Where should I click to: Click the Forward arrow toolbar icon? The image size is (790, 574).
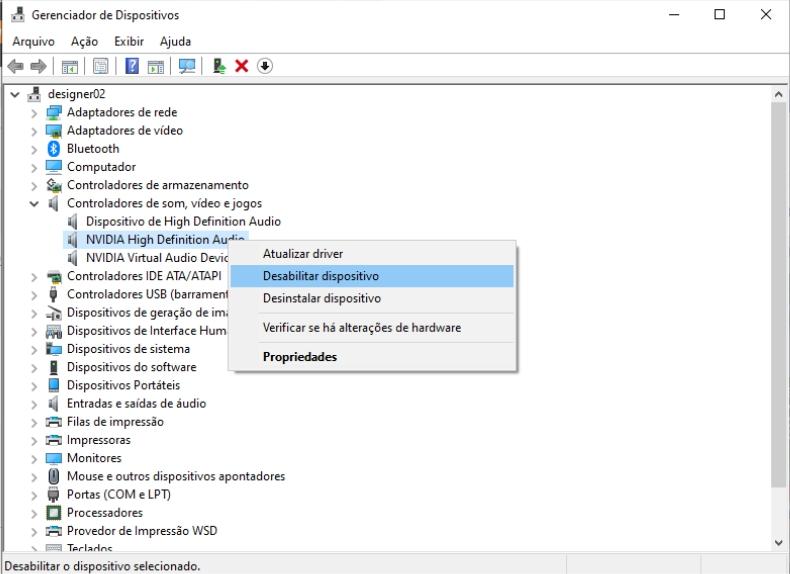pos(39,66)
